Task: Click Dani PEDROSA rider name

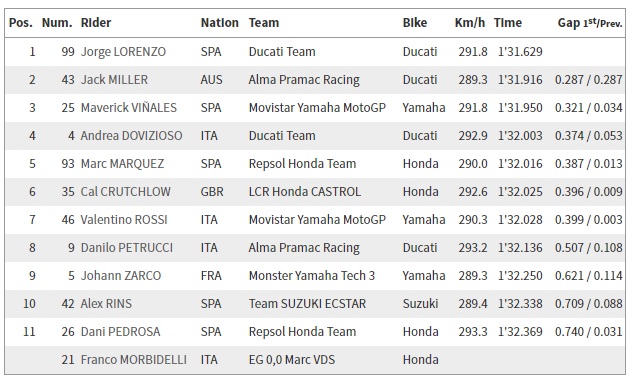Action: click(x=120, y=331)
